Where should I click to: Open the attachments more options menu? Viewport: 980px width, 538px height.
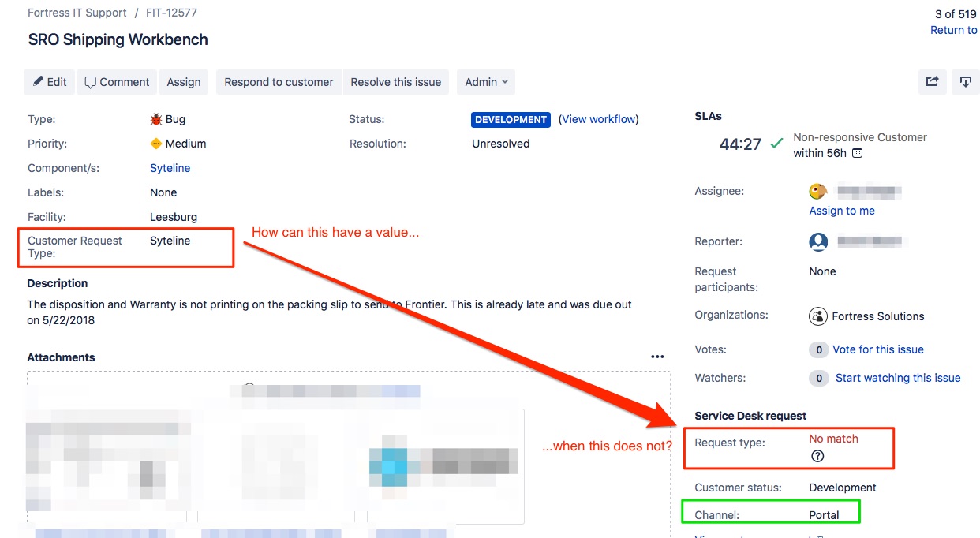click(x=657, y=357)
